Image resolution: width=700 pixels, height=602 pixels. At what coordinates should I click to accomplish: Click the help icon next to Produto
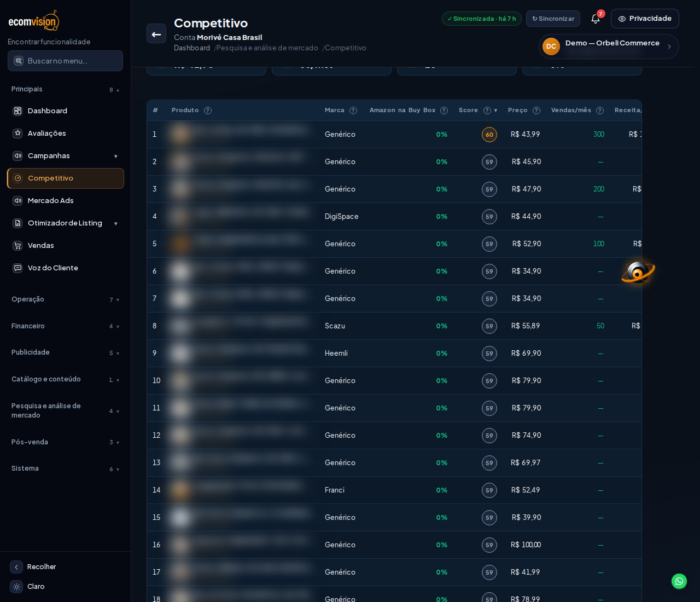pos(208,111)
